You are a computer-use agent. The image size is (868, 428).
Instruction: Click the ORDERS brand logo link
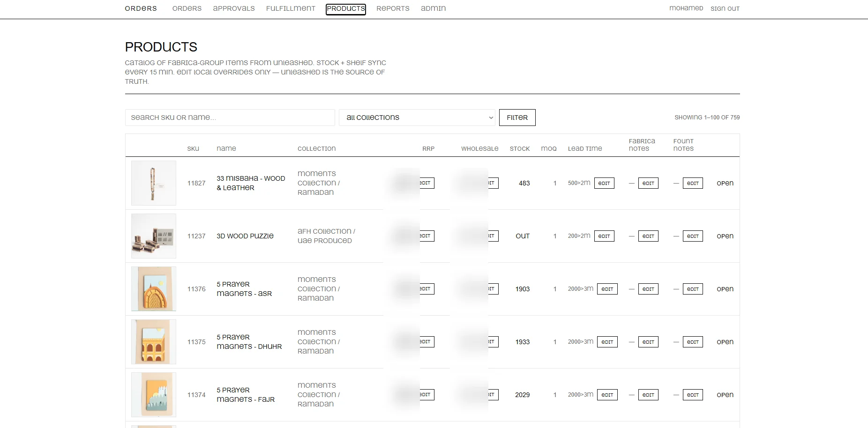tap(141, 8)
